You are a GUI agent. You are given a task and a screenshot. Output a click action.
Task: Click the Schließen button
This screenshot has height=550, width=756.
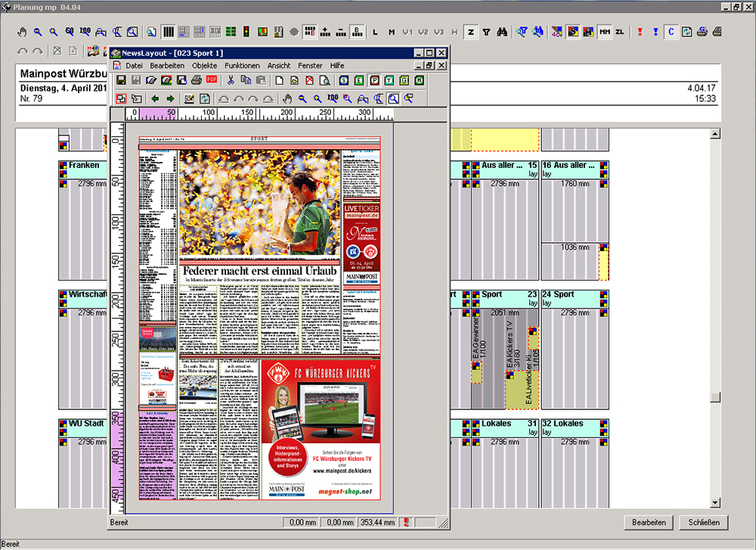704,523
